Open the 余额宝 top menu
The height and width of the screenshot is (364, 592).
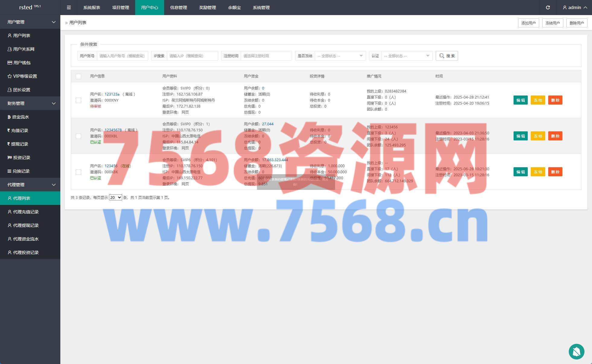tap(234, 8)
